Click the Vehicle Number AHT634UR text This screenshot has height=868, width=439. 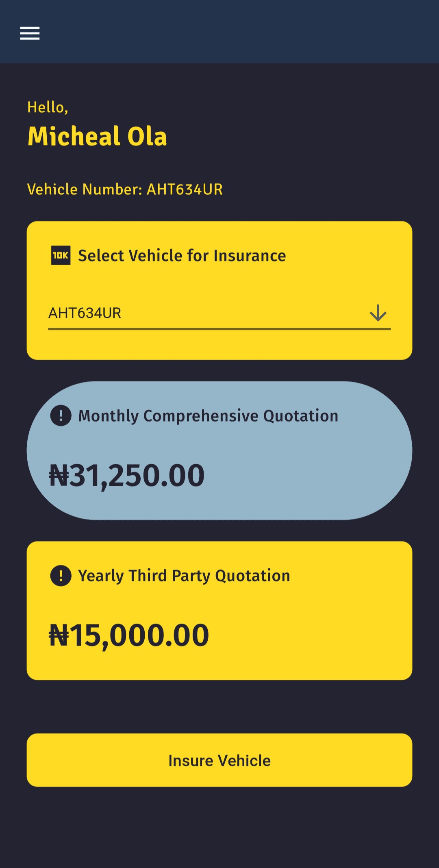pos(125,189)
